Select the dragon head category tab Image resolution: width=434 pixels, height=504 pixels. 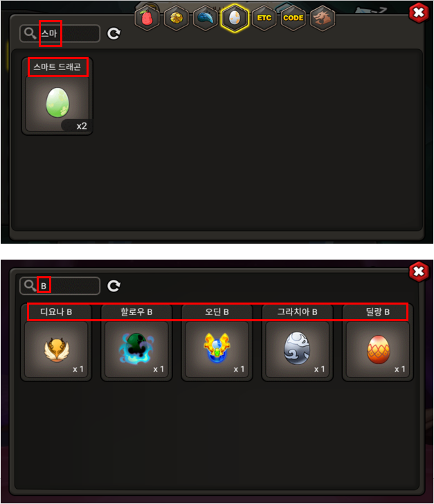(x=323, y=18)
